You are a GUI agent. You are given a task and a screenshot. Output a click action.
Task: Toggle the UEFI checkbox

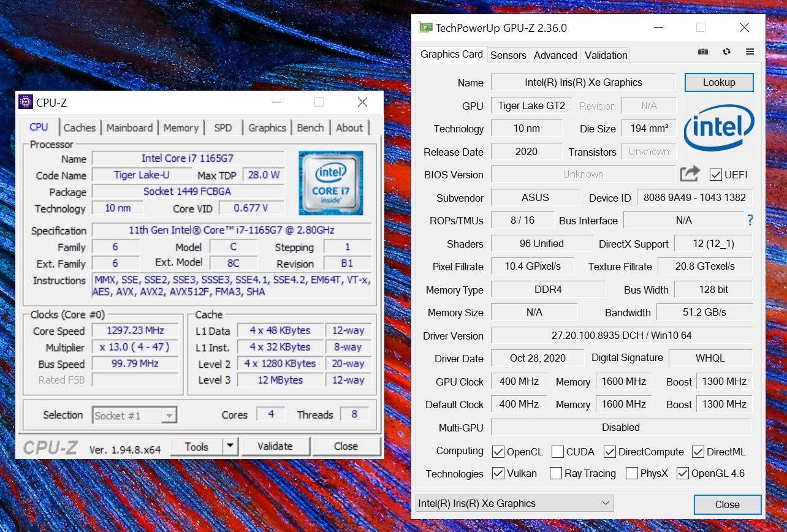(x=715, y=175)
